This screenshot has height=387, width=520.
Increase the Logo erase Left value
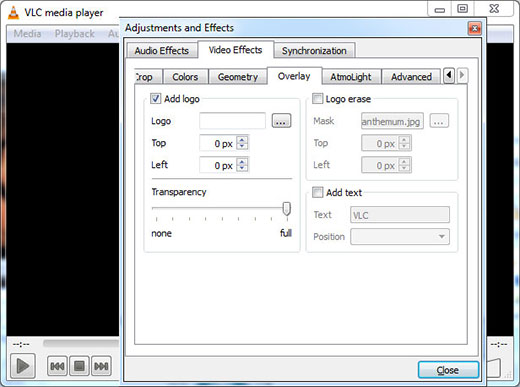(404, 162)
